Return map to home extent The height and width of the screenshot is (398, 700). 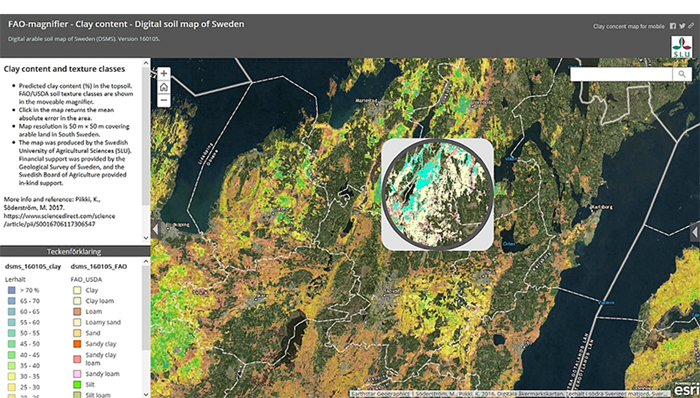(164, 87)
